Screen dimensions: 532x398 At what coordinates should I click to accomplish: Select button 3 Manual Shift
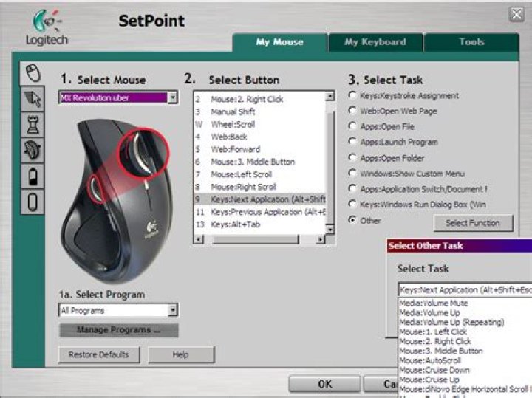pyautogui.click(x=260, y=112)
